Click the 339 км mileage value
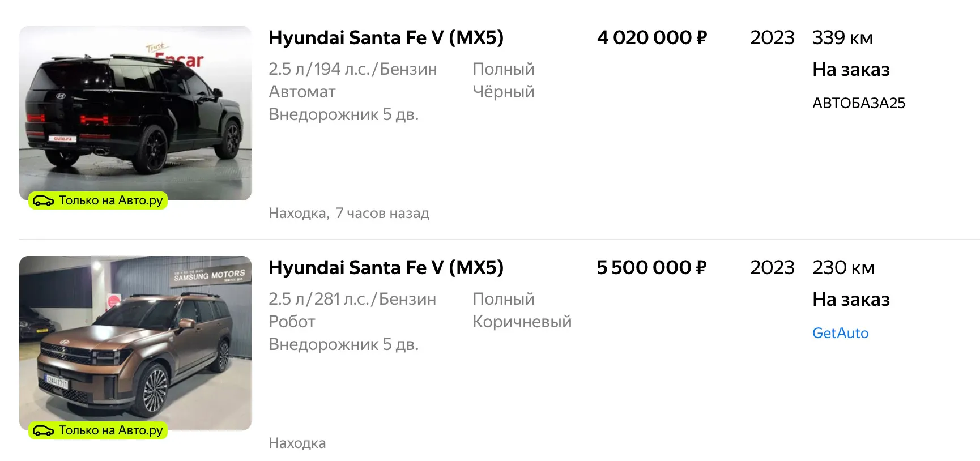This screenshot has height=461, width=980. tap(842, 38)
